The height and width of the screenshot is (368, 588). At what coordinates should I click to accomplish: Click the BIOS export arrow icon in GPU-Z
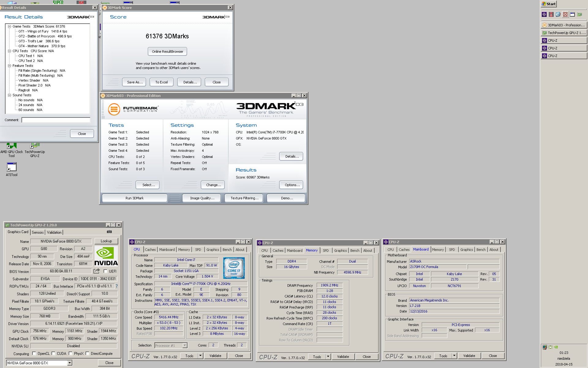97,271
